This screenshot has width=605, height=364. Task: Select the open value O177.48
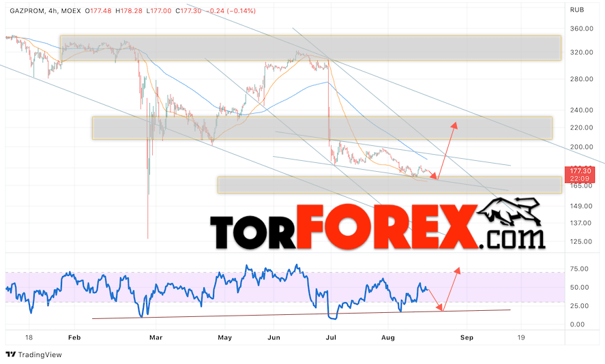point(98,11)
